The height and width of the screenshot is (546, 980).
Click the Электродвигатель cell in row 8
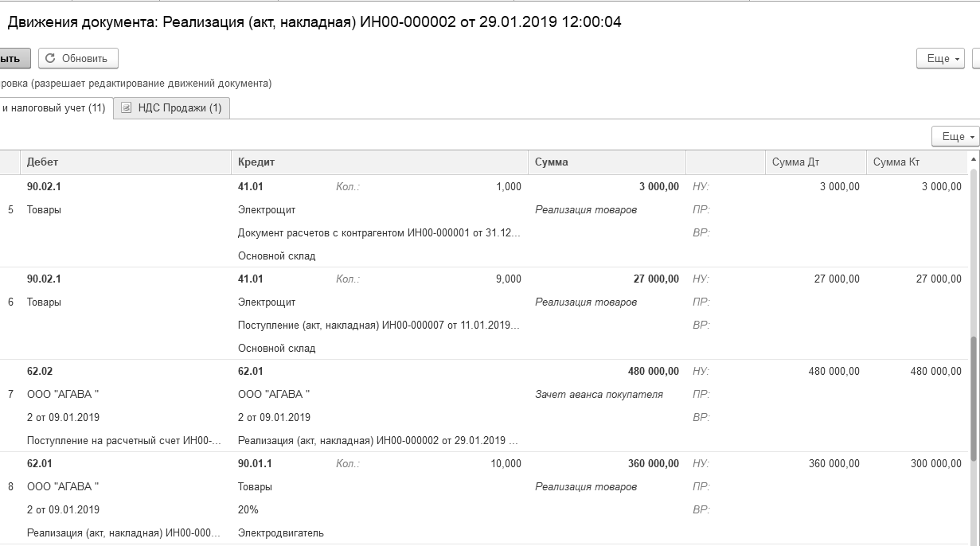(x=280, y=533)
